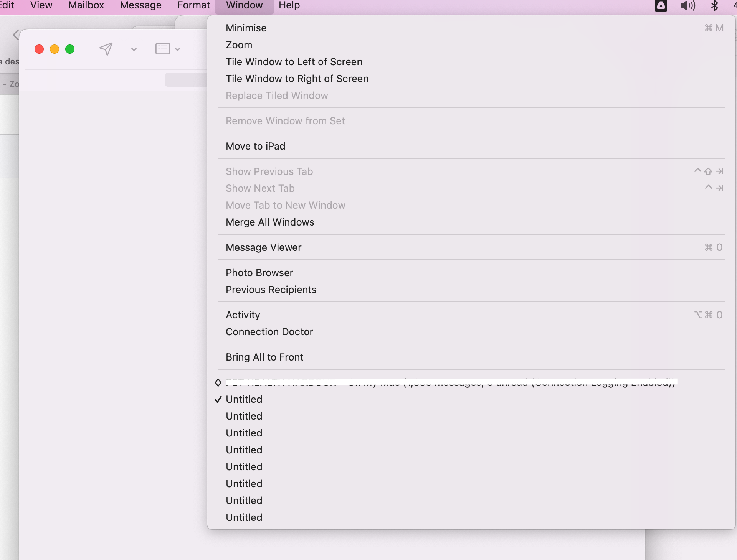Send the message using the paper plane icon
Screen dimensions: 737x560
106,49
